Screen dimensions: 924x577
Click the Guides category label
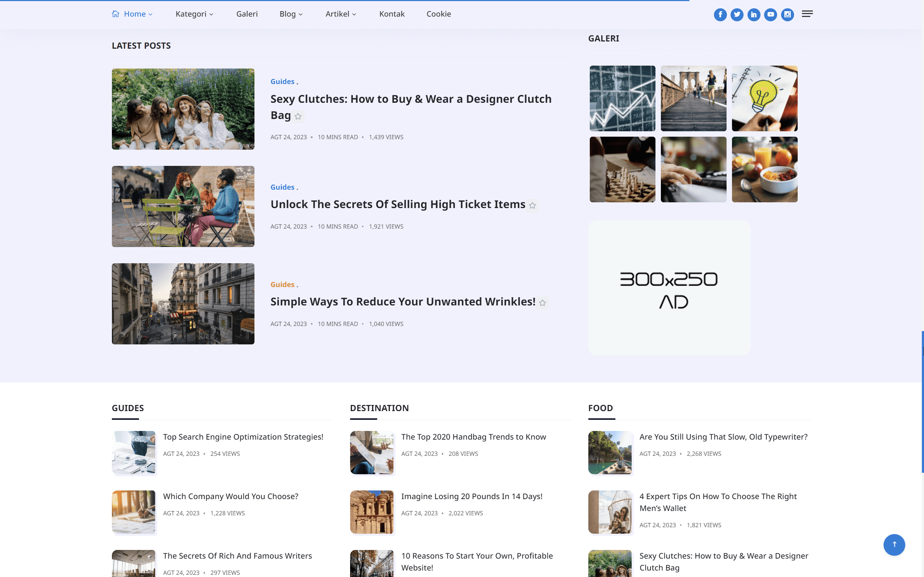pyautogui.click(x=283, y=81)
